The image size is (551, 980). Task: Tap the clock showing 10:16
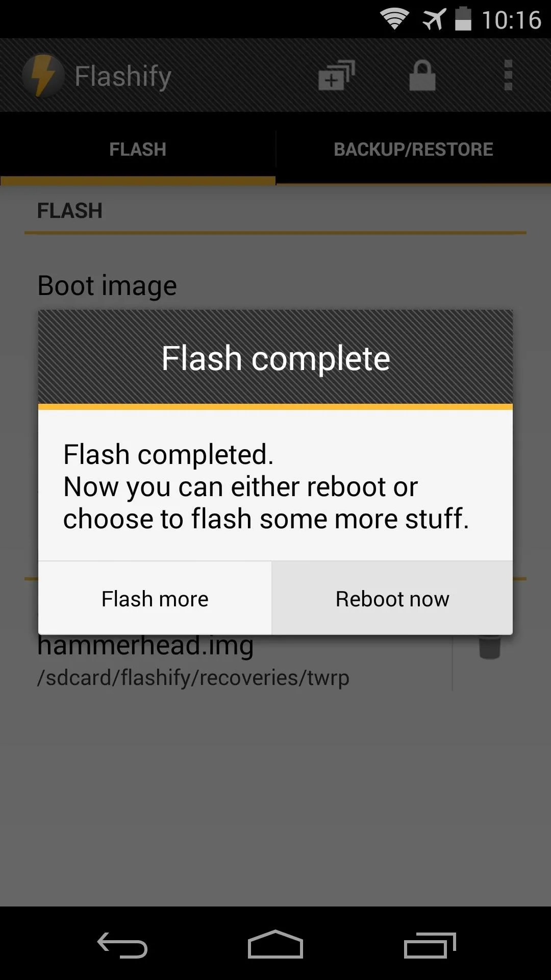(511, 20)
